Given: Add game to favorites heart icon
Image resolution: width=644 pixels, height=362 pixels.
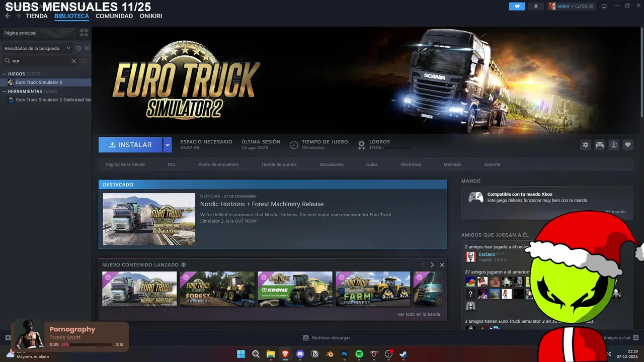Looking at the screenshot, I should point(628,145).
